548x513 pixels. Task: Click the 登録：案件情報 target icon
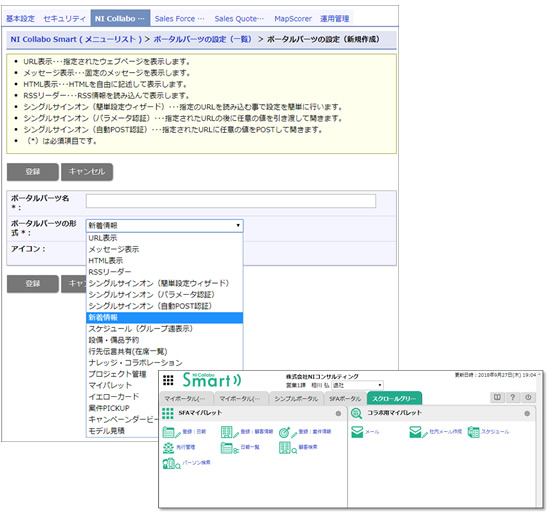288,432
